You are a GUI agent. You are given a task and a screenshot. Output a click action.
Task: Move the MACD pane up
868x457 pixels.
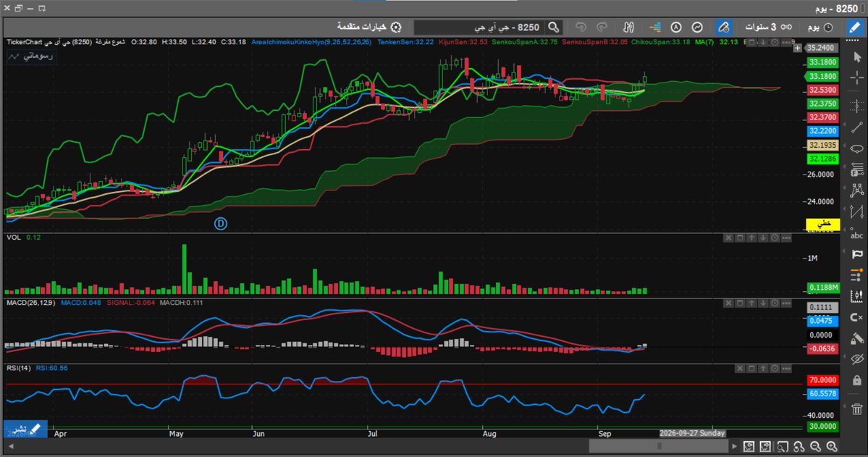(751, 303)
